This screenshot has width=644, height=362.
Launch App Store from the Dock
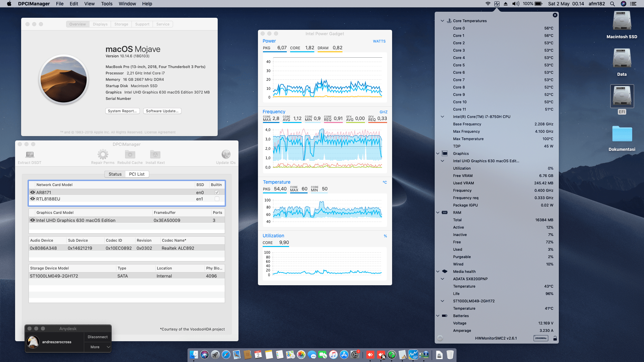click(x=344, y=355)
